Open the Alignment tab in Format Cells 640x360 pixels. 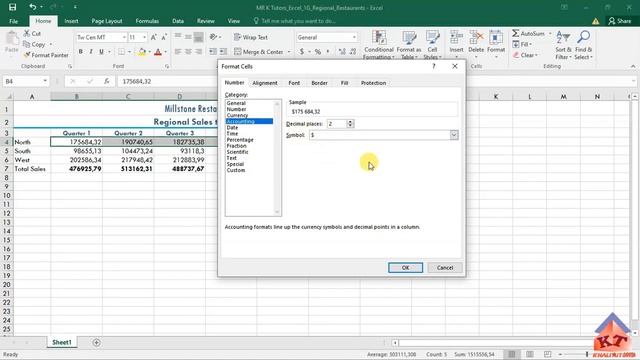pyautogui.click(x=264, y=83)
